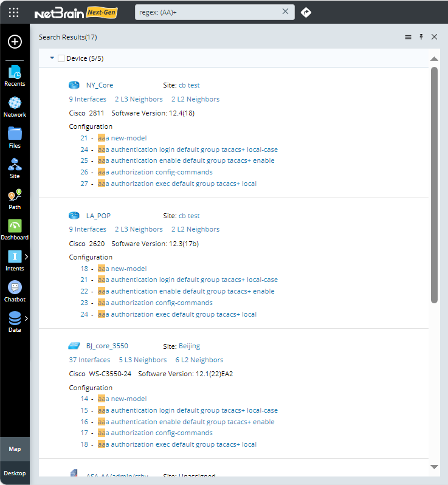The width and height of the screenshot is (448, 485).
Task: Open the apps grid menu
Action: tap(13, 12)
